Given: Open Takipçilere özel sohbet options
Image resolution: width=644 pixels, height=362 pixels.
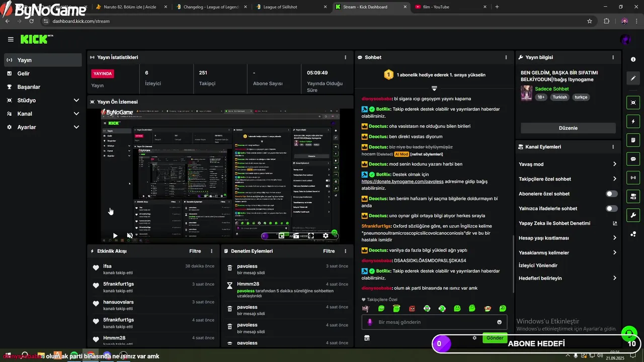Looking at the screenshot, I should point(568,179).
